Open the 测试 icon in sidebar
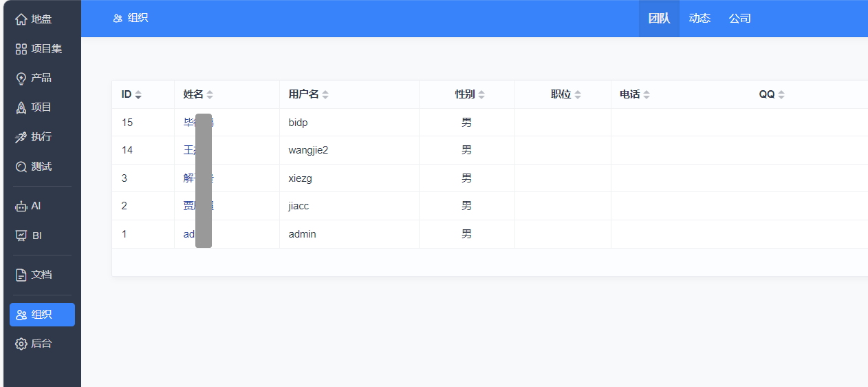This screenshot has width=868, height=387. [21, 167]
